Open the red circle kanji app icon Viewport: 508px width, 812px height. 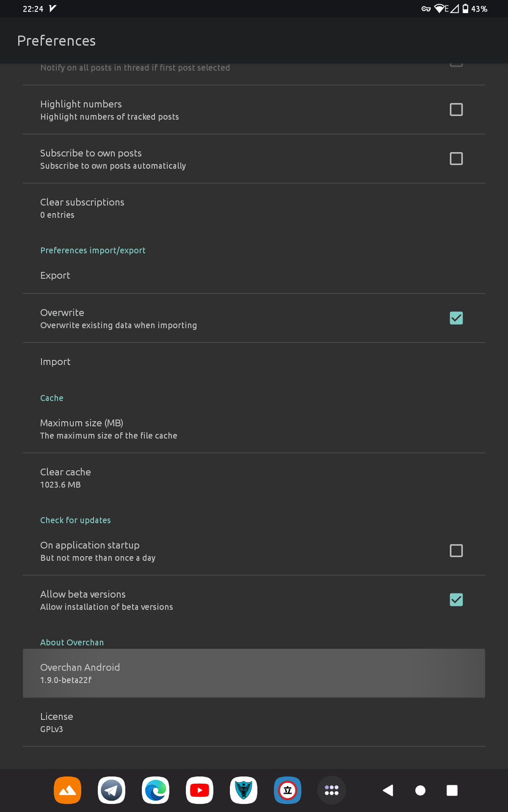[287, 790]
